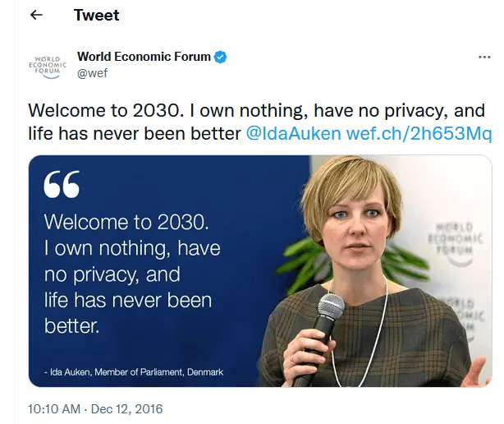Screen dimensions: 504x424
Task: Click the quote text inside the image
Action: tap(131, 273)
